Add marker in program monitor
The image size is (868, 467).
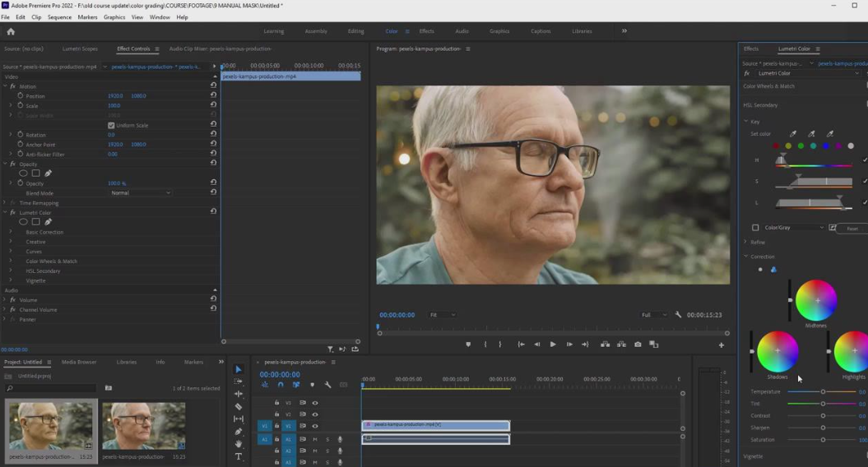(x=468, y=344)
